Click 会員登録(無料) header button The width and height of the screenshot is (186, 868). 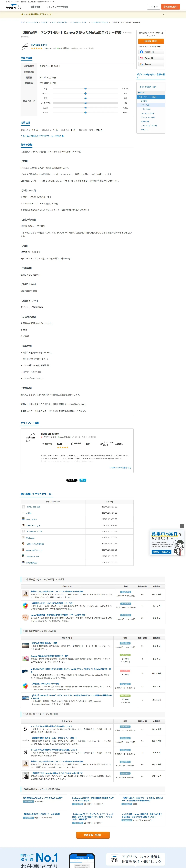[170, 7]
